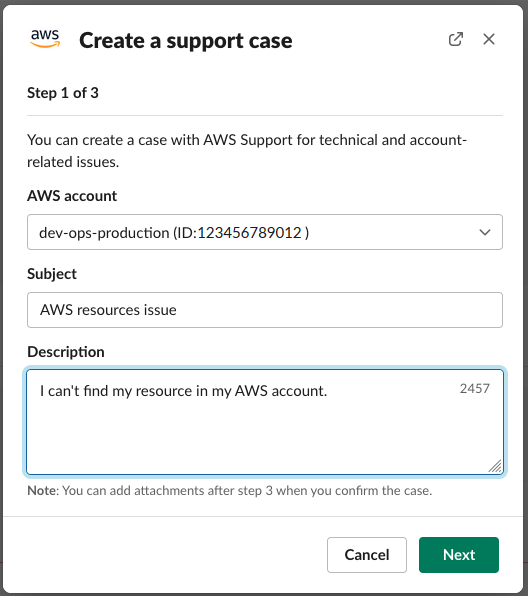Open the dialog in a new window
The height and width of the screenshot is (596, 528).
click(455, 39)
